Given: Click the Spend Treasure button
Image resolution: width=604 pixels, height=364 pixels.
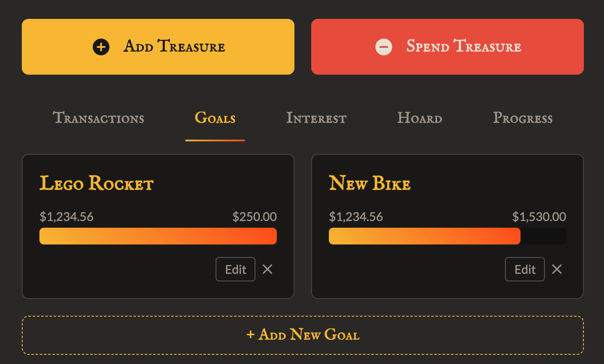Looking at the screenshot, I should pos(447,47).
